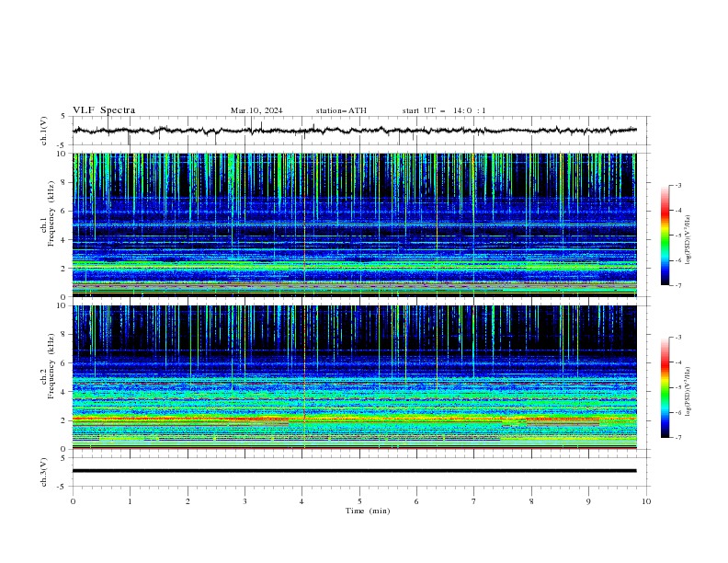Click the ch.1 frequency tick label "6"
Image resolution: width=728 pixels, height=563 pixels.
point(64,211)
